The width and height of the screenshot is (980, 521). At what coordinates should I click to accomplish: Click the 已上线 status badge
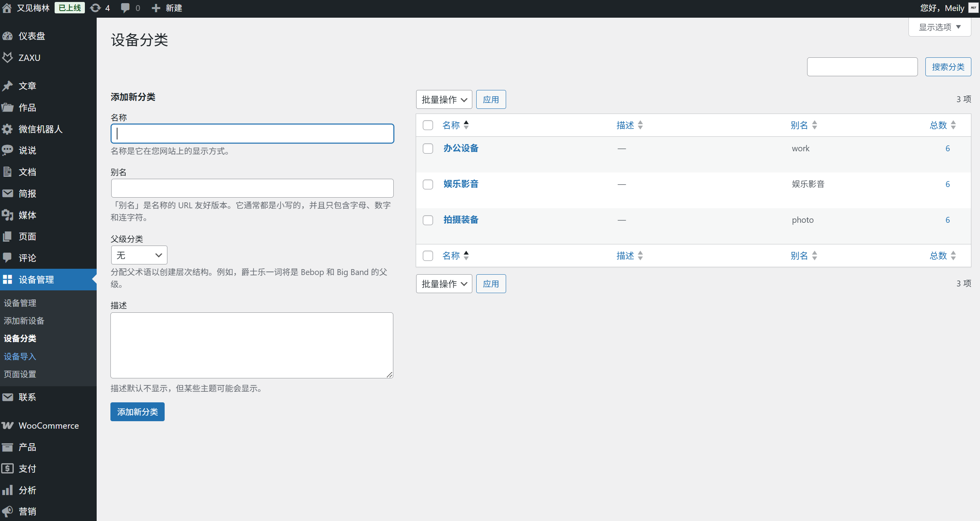pos(70,8)
